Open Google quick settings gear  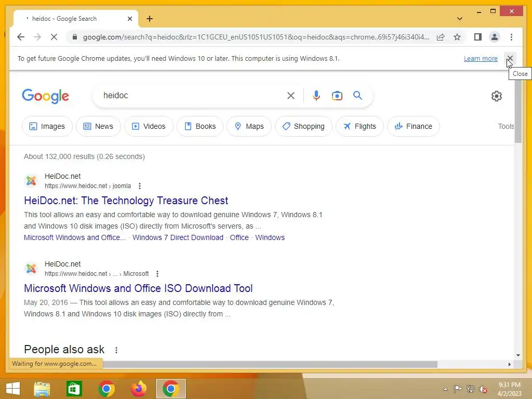[496, 96]
